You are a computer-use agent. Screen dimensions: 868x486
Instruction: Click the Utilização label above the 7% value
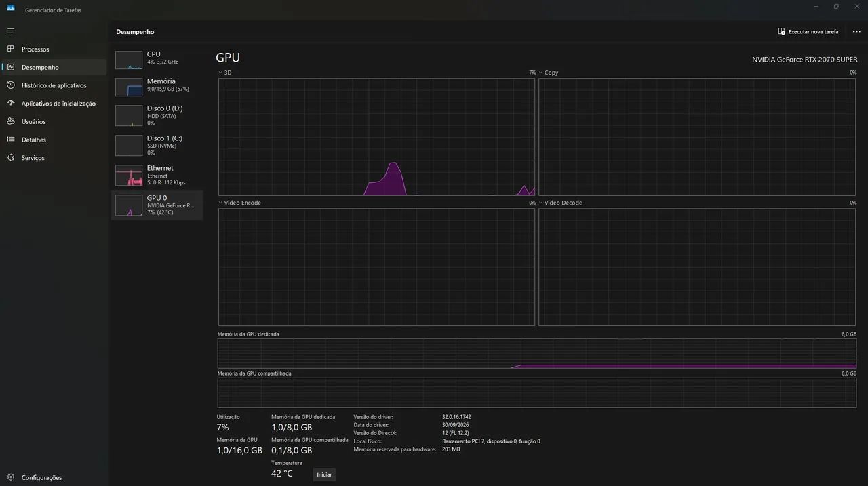(229, 417)
